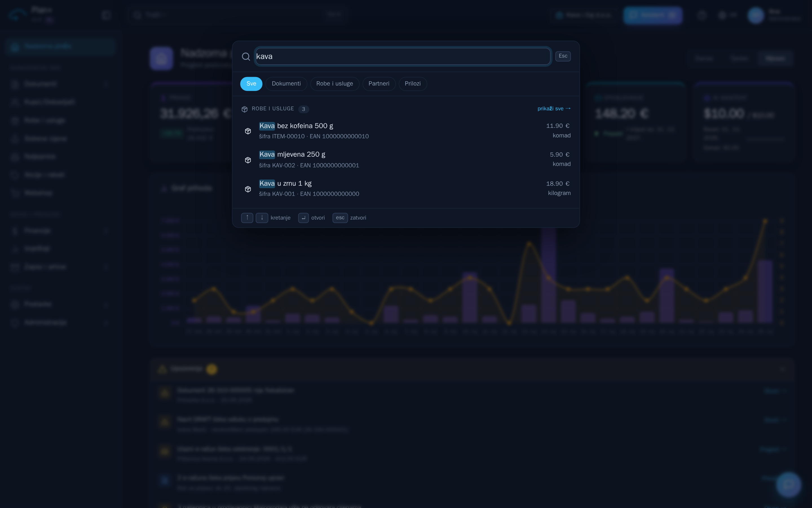This screenshot has height=508, width=812.
Task: Click the up arrow key hint
Action: [x=247, y=218]
